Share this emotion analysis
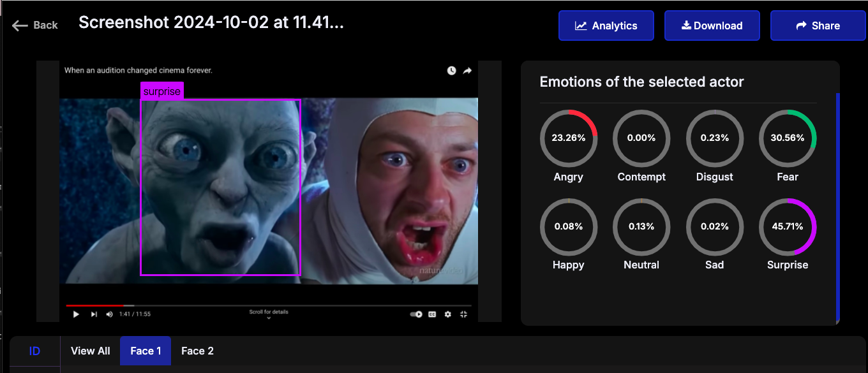Viewport: 868px width, 373px height. [x=818, y=26]
